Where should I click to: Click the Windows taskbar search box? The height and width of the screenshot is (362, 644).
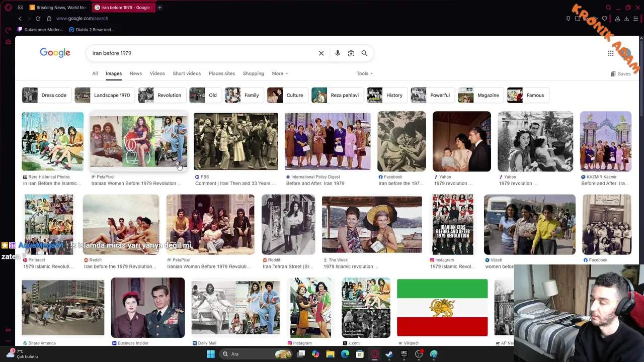point(257,354)
